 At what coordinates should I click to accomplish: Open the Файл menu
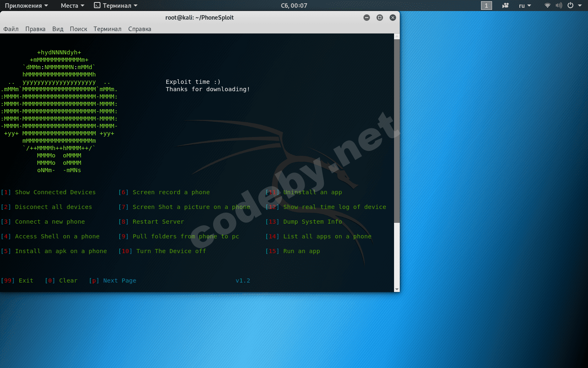click(11, 29)
